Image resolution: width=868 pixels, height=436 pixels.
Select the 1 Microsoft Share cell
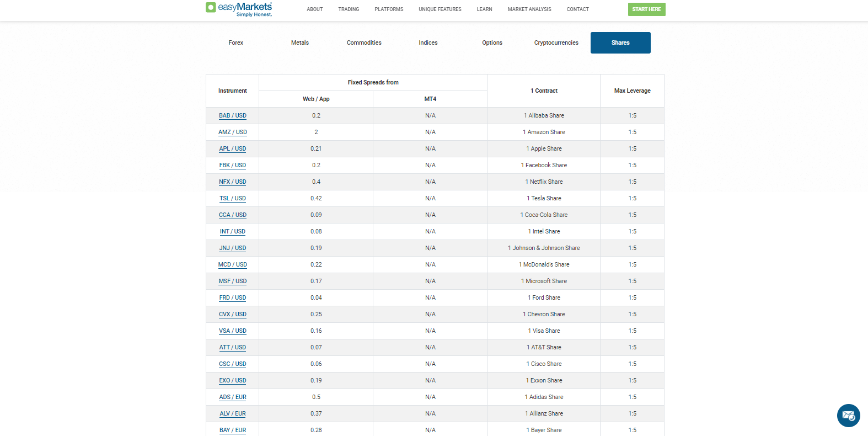point(544,281)
